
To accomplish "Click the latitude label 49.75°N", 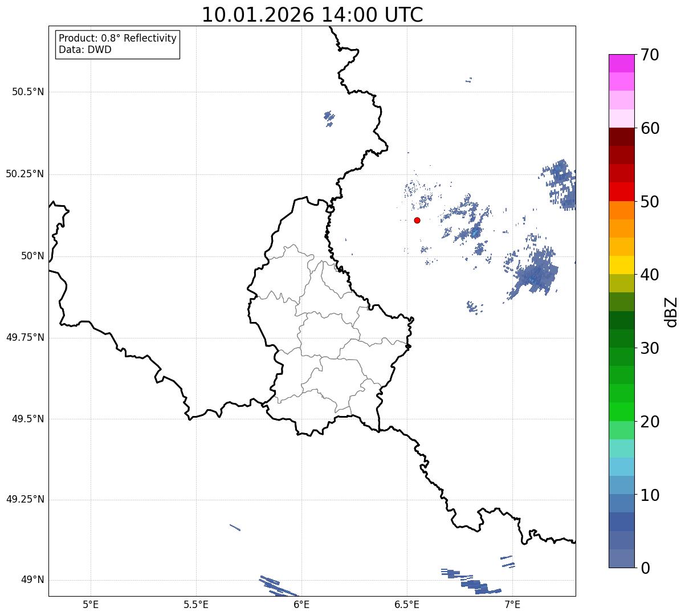I will (25, 337).
